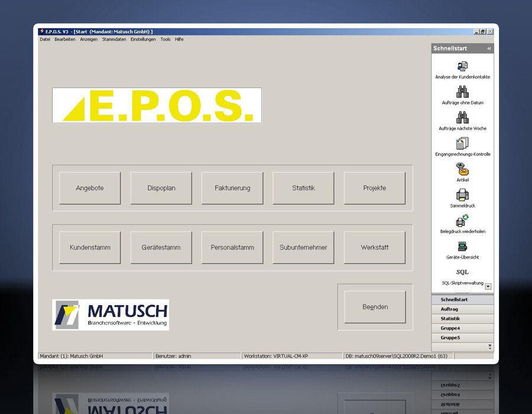Click the Matusch company logo
Viewport: 532px width, 414px height.
click(111, 315)
